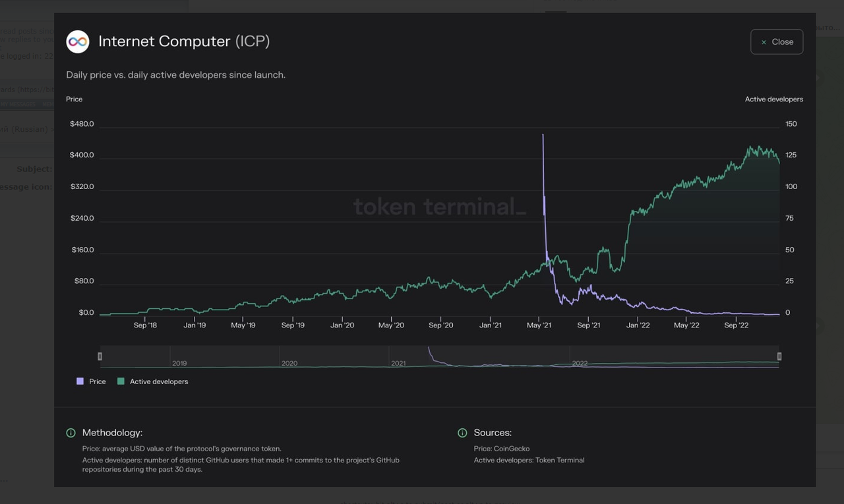
Task: Click the 'Active developers' right axis title
Action: (x=774, y=99)
